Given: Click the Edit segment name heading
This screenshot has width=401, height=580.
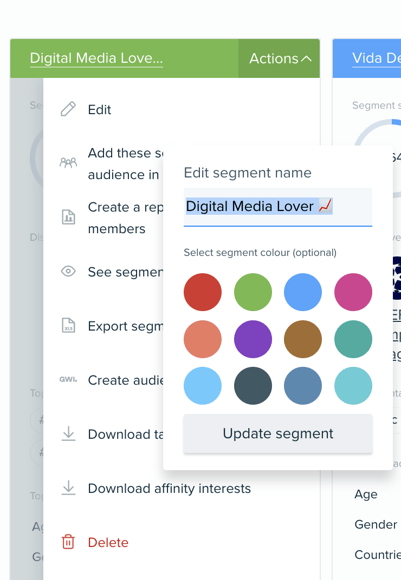Looking at the screenshot, I should click(x=247, y=173).
